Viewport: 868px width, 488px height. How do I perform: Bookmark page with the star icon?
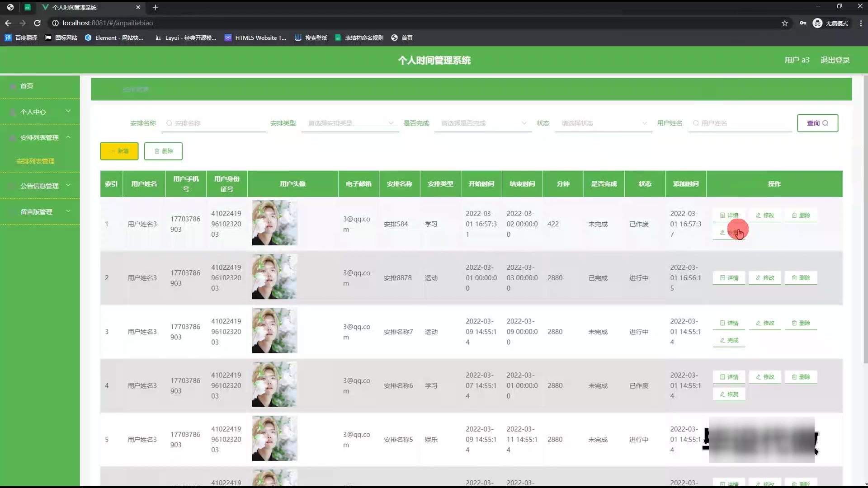coord(785,23)
